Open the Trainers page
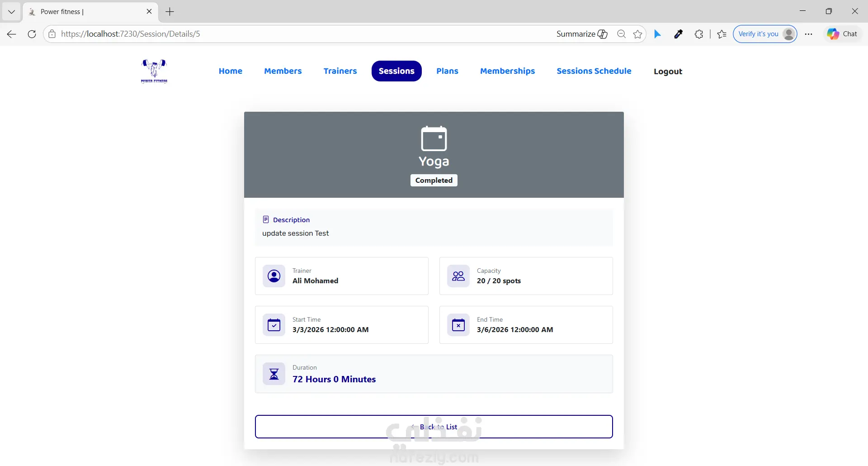 coord(340,71)
